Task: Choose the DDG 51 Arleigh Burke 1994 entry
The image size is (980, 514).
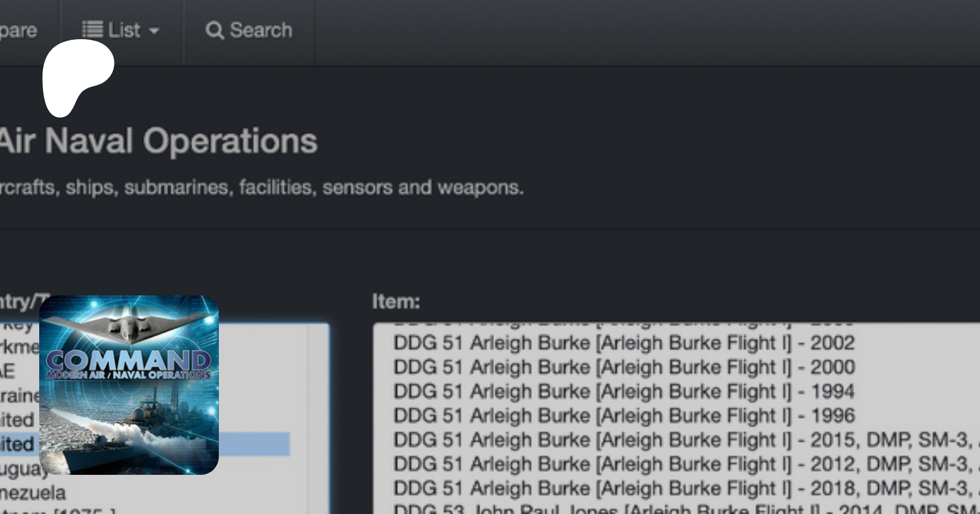Action: (623, 392)
